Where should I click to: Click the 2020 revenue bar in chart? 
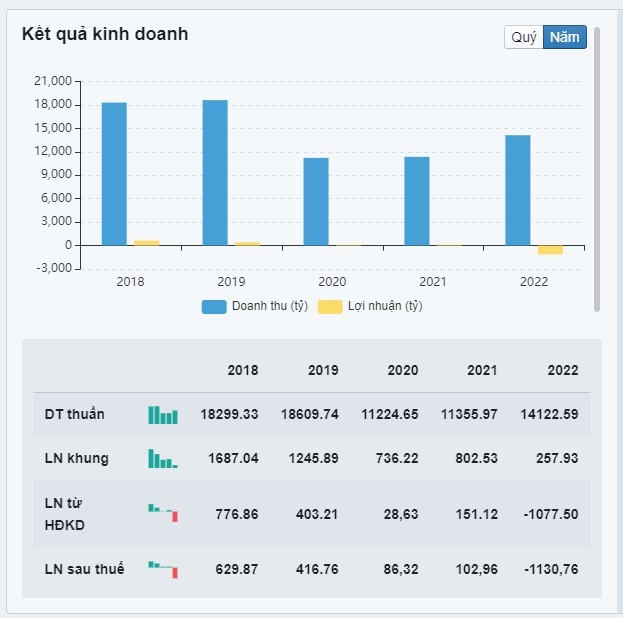(x=316, y=201)
